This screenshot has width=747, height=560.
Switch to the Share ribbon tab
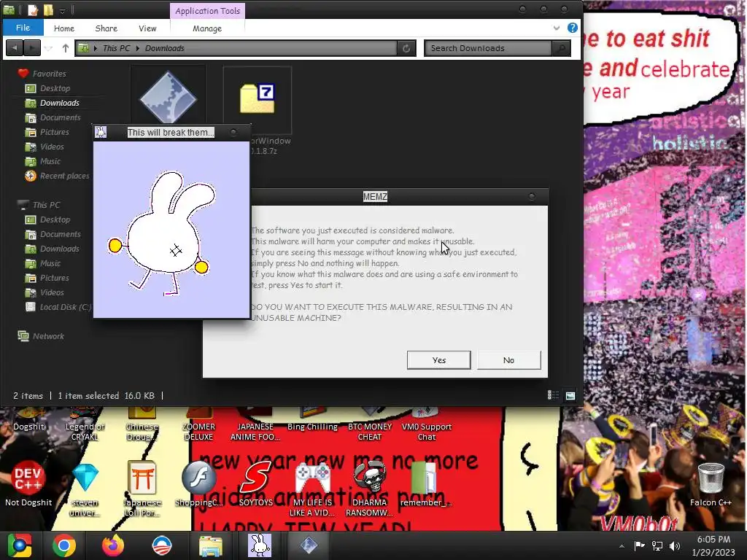pos(107,28)
